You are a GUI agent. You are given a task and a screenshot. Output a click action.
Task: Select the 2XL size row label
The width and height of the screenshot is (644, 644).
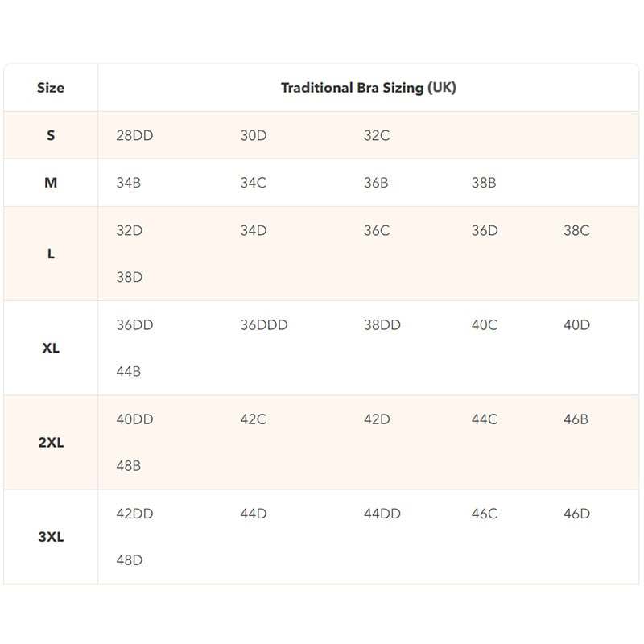(51, 442)
